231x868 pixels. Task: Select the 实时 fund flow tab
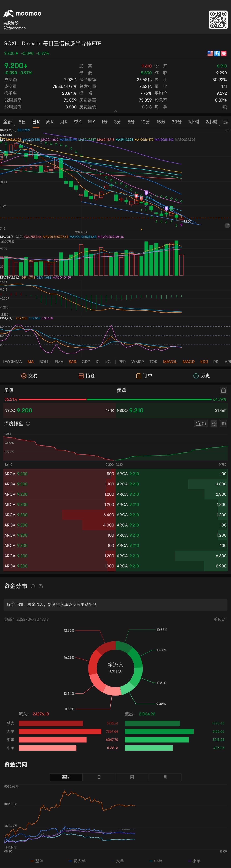[66, 777]
